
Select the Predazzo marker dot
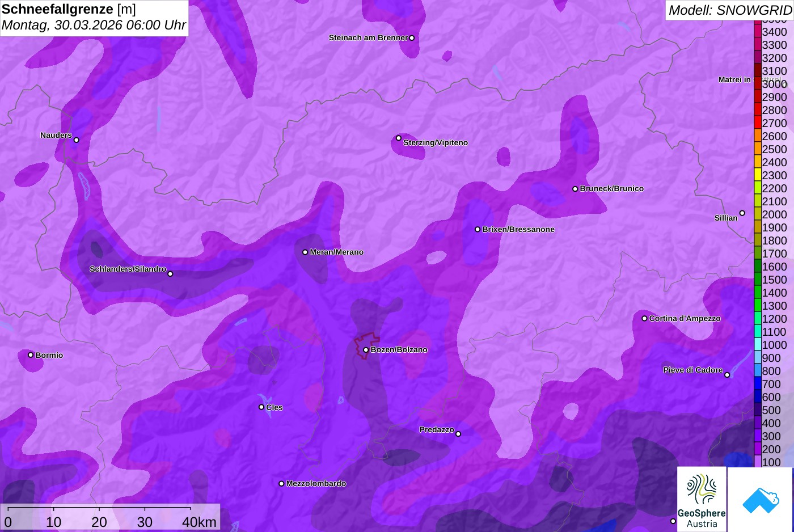coord(458,434)
